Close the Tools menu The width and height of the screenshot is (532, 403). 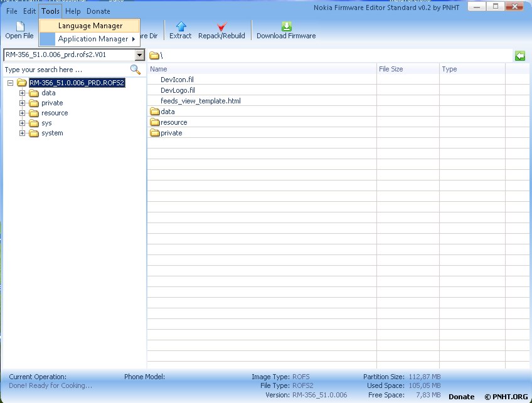[50, 11]
